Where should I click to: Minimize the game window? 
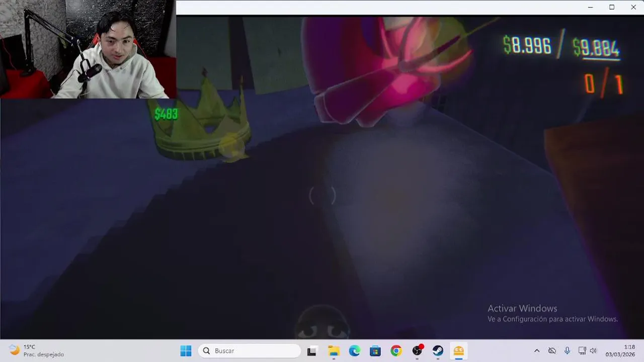click(590, 7)
